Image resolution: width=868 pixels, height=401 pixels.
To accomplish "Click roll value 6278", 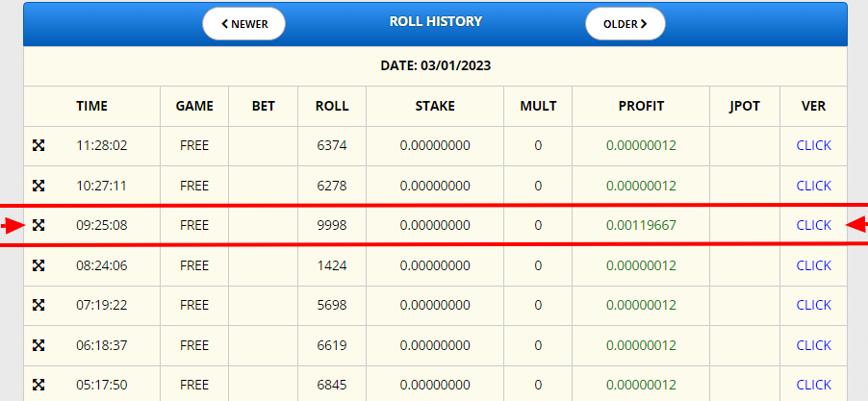I will click(332, 186).
